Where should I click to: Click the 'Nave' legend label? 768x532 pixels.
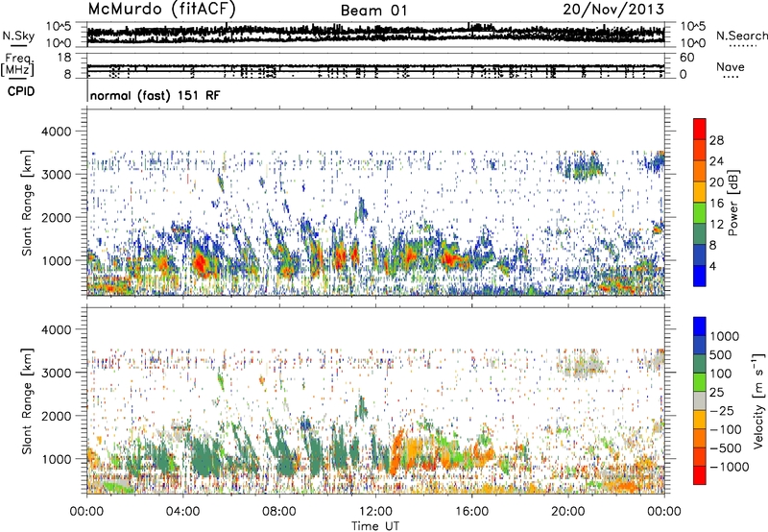tap(731, 67)
